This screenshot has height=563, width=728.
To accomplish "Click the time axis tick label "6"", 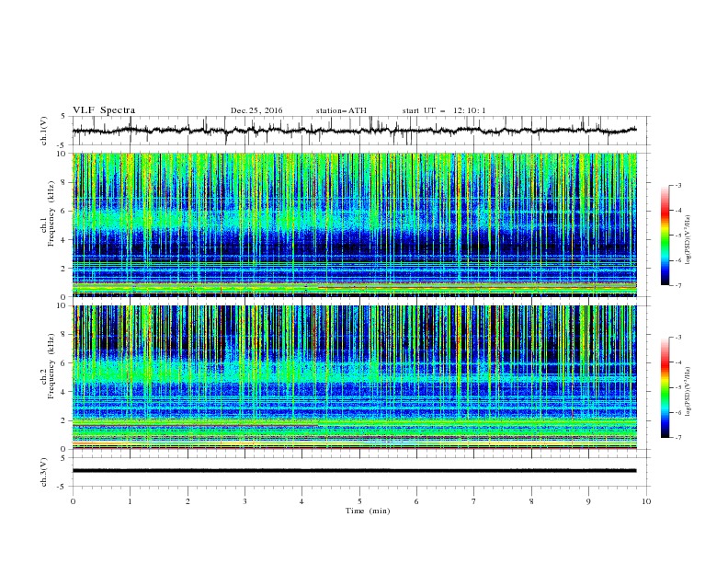I will click(x=416, y=501).
